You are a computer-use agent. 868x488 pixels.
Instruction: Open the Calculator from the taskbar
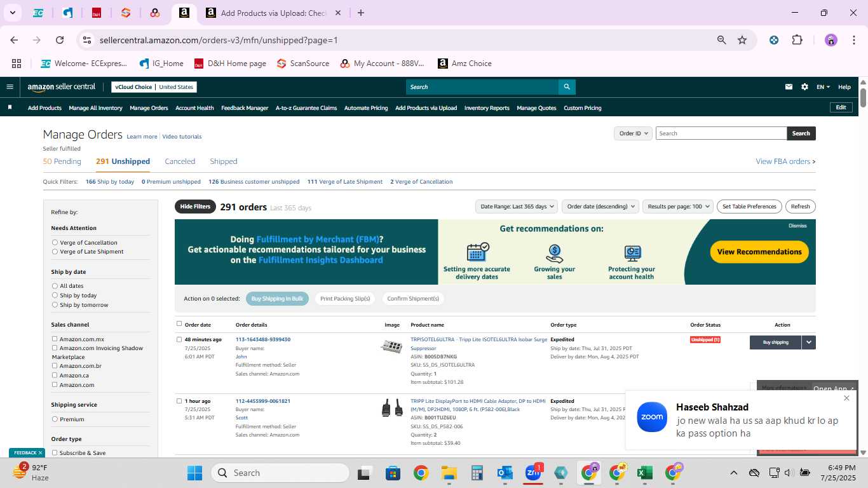tap(477, 473)
